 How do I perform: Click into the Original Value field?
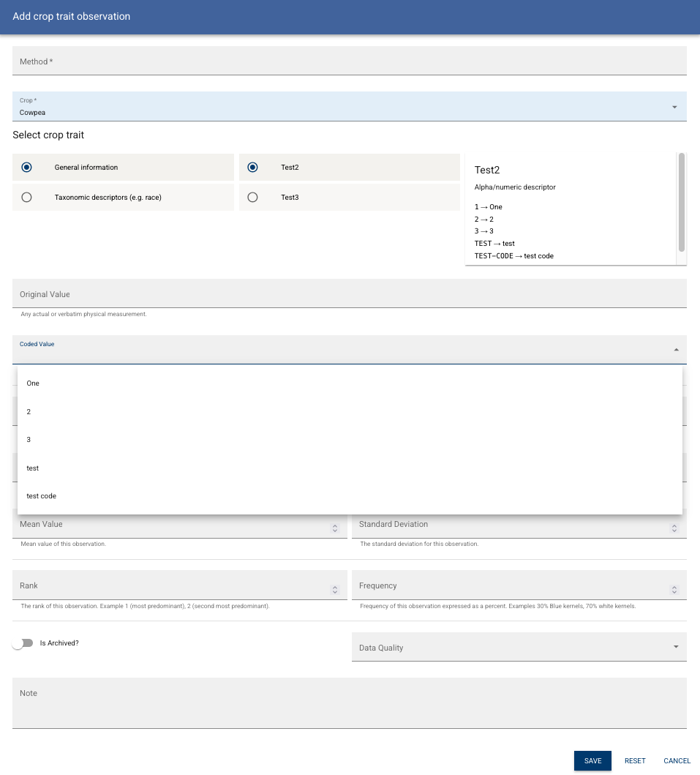click(350, 293)
